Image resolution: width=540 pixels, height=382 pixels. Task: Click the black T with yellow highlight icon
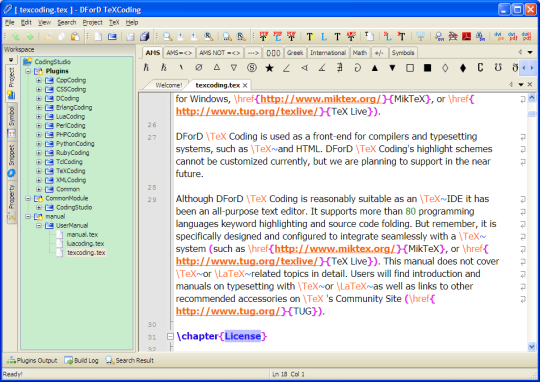tap(310, 36)
